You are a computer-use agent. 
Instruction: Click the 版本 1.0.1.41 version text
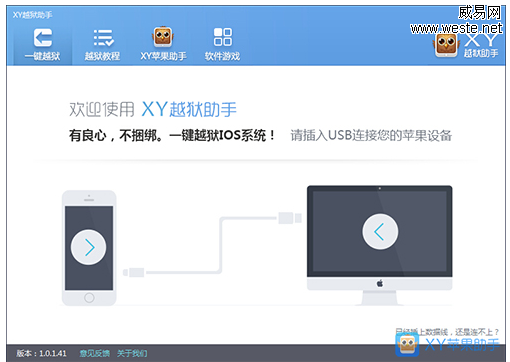click(41, 353)
